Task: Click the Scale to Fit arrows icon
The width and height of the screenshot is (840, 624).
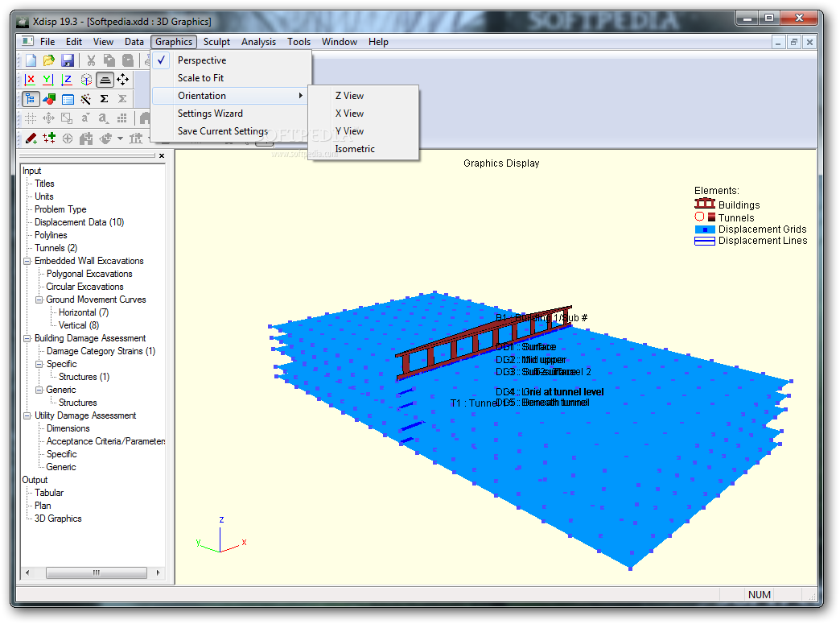Action: point(122,80)
